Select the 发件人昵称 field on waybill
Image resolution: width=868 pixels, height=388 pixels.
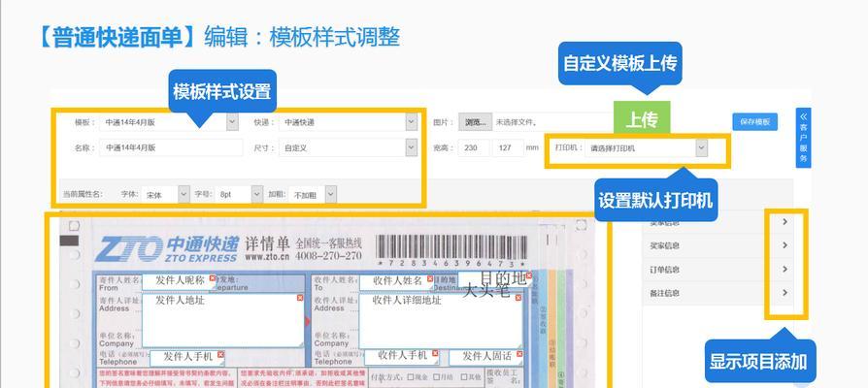pos(180,281)
